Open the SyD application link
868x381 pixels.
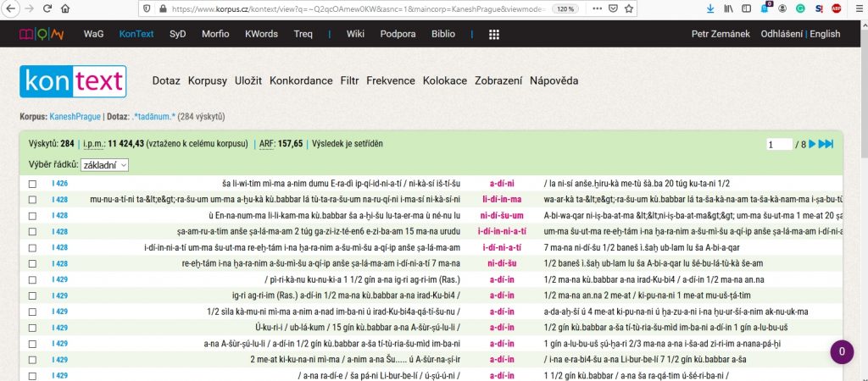click(178, 34)
